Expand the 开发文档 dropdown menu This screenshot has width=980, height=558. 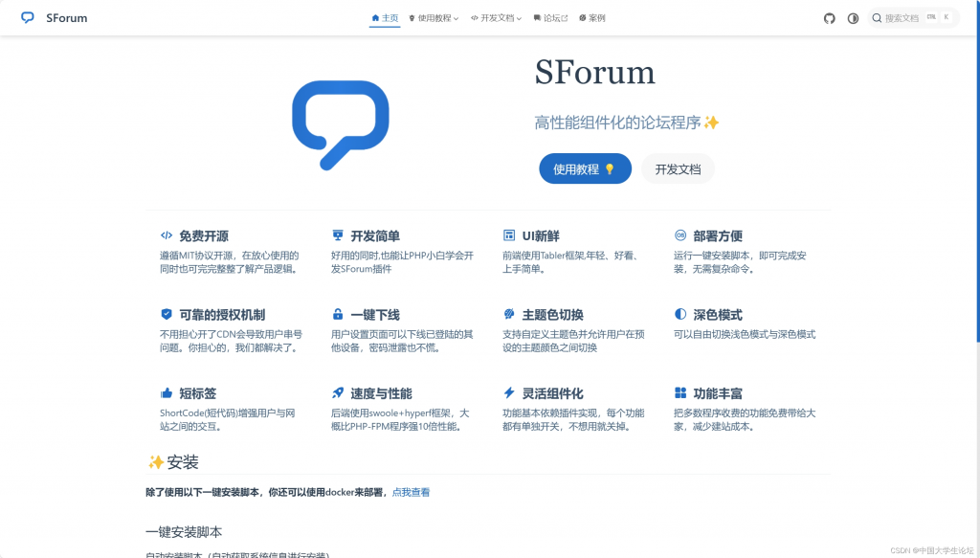click(497, 18)
